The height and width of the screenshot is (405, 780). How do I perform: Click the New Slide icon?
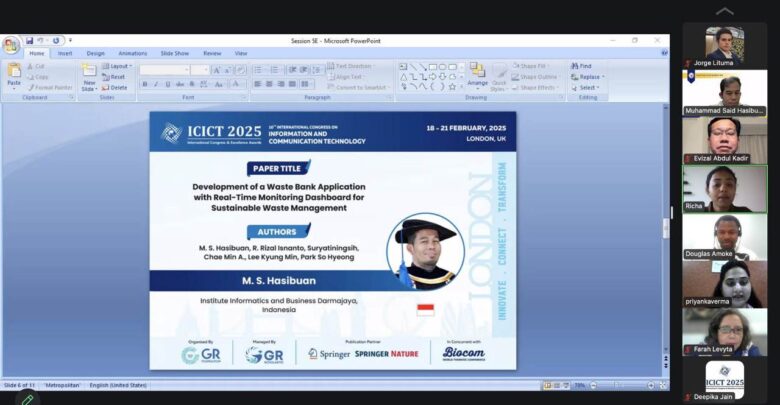coord(89,73)
